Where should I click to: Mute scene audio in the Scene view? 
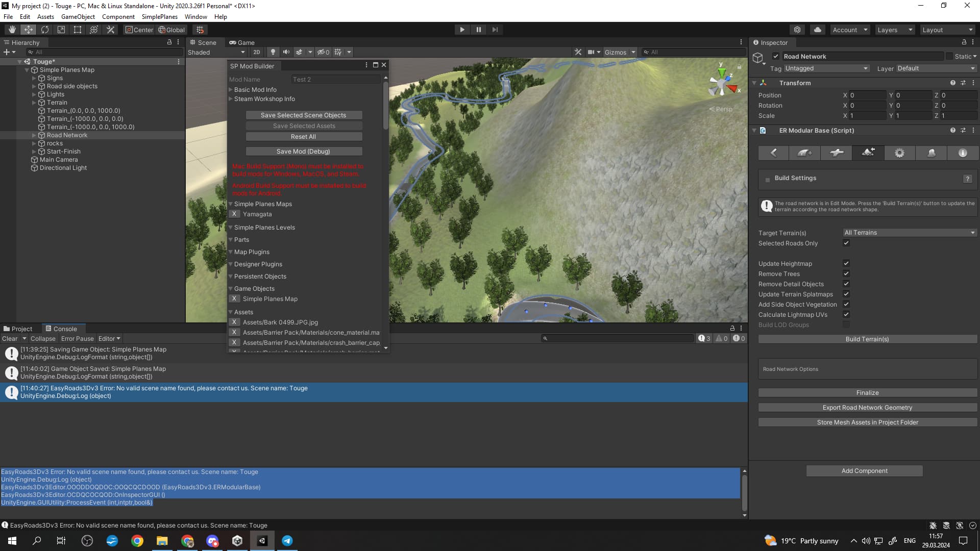tap(286, 52)
